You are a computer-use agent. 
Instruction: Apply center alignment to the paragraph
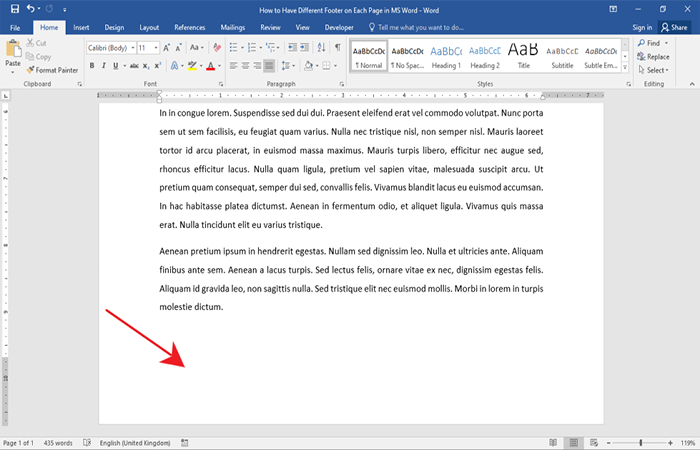247,66
